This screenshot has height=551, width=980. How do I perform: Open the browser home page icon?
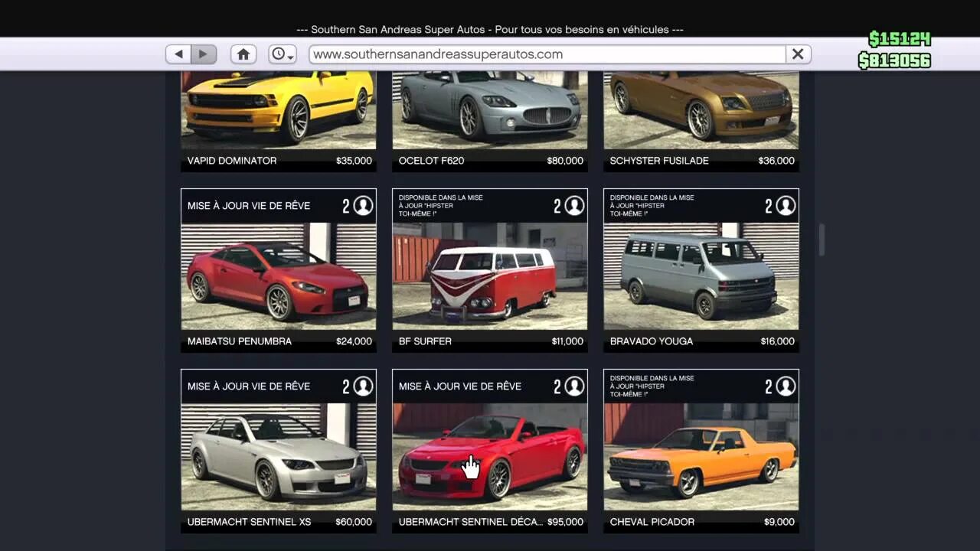coord(243,54)
